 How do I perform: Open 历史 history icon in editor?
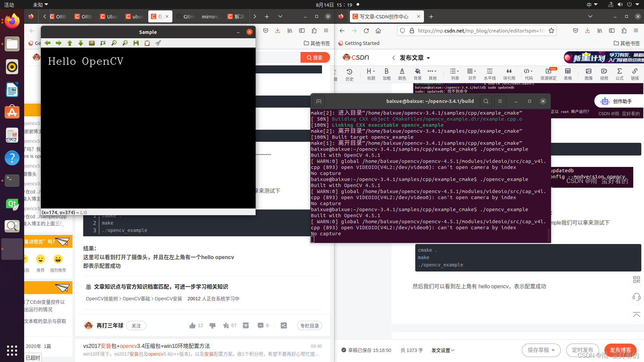(349, 74)
